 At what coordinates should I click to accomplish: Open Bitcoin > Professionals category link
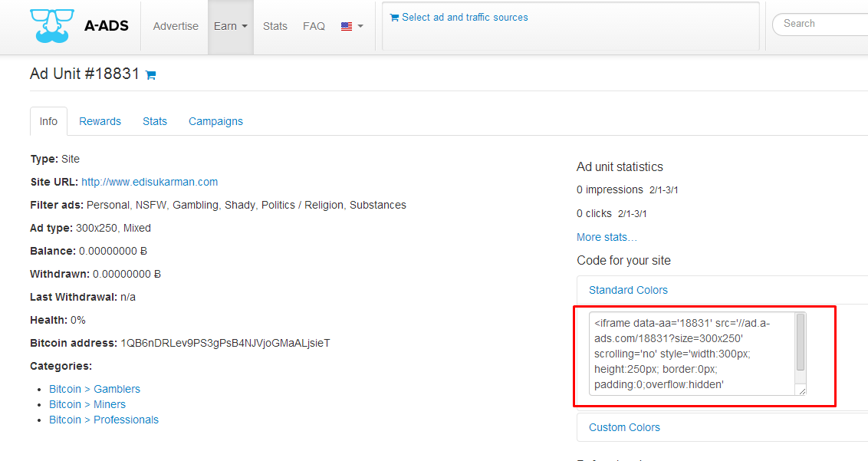pos(104,420)
